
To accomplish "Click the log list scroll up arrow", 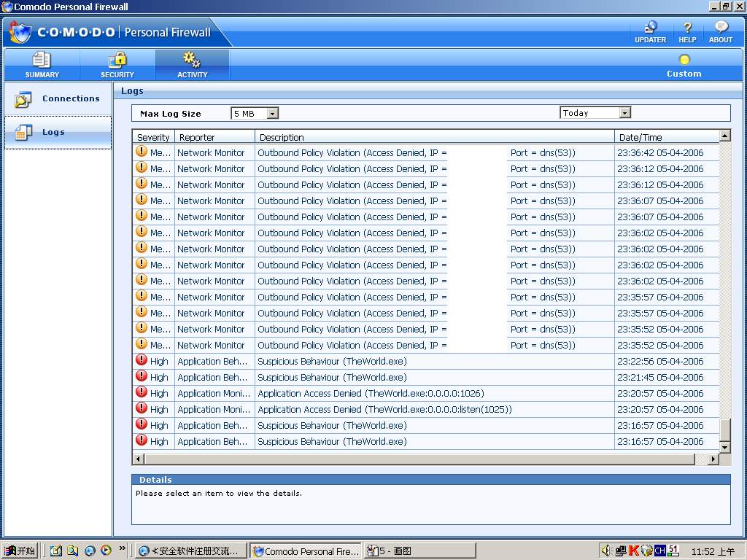I will tap(724, 136).
